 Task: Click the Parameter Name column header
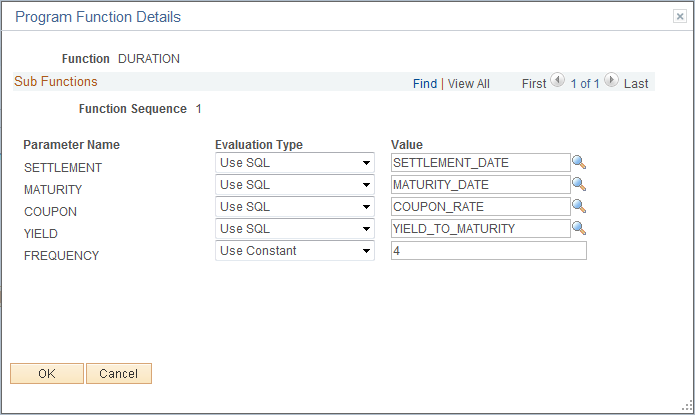[x=71, y=145]
